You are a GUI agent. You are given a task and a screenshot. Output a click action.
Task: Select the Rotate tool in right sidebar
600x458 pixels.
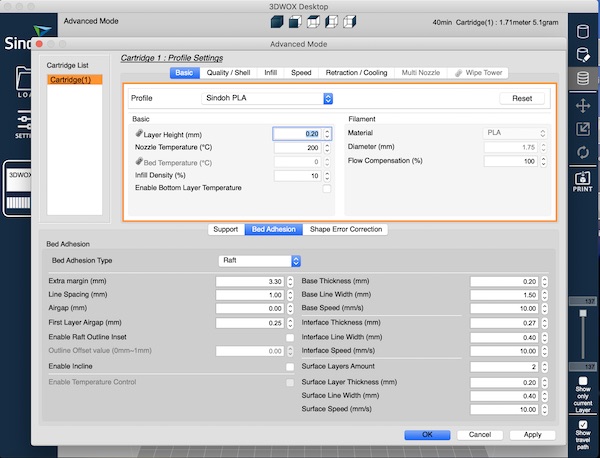[x=583, y=152]
